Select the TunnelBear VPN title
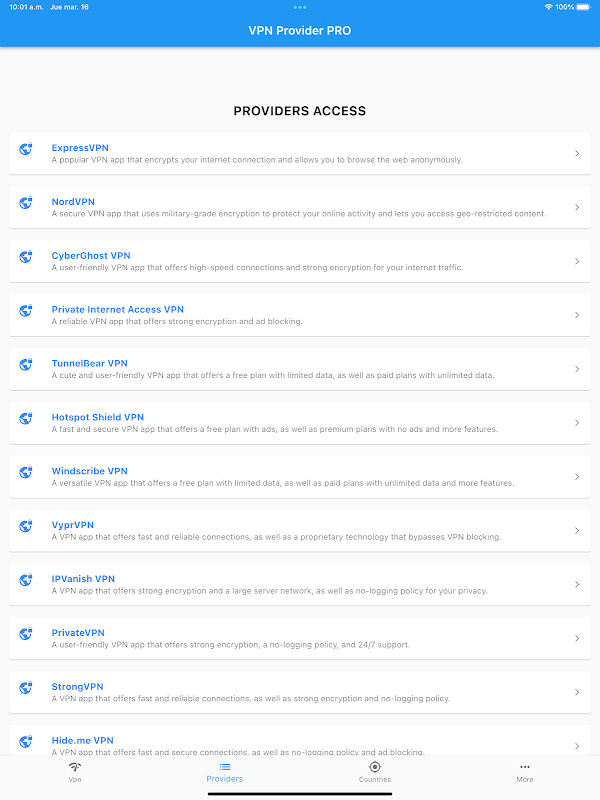This screenshot has width=600, height=800. tap(89, 363)
